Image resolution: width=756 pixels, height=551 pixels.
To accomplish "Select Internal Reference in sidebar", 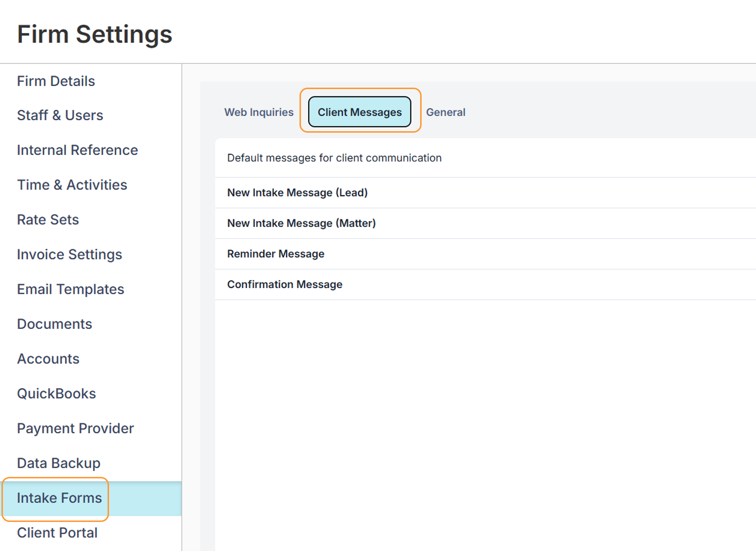I will point(77,150).
